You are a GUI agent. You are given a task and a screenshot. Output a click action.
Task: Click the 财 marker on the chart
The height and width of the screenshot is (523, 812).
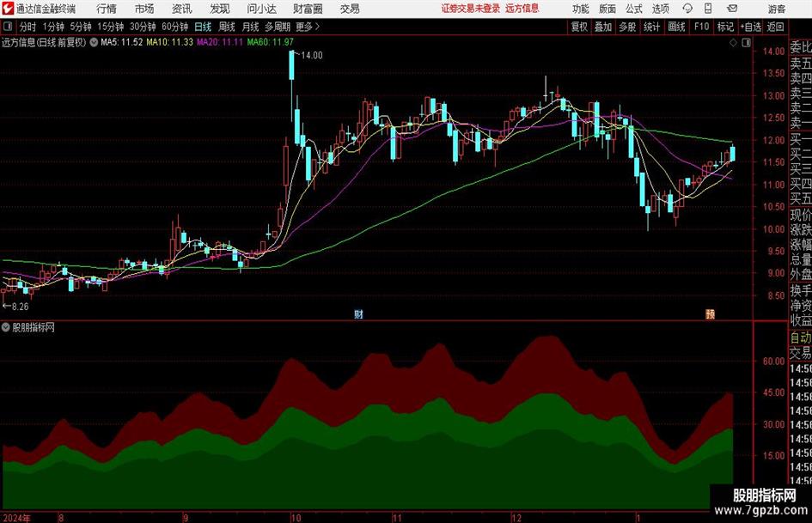(358, 313)
